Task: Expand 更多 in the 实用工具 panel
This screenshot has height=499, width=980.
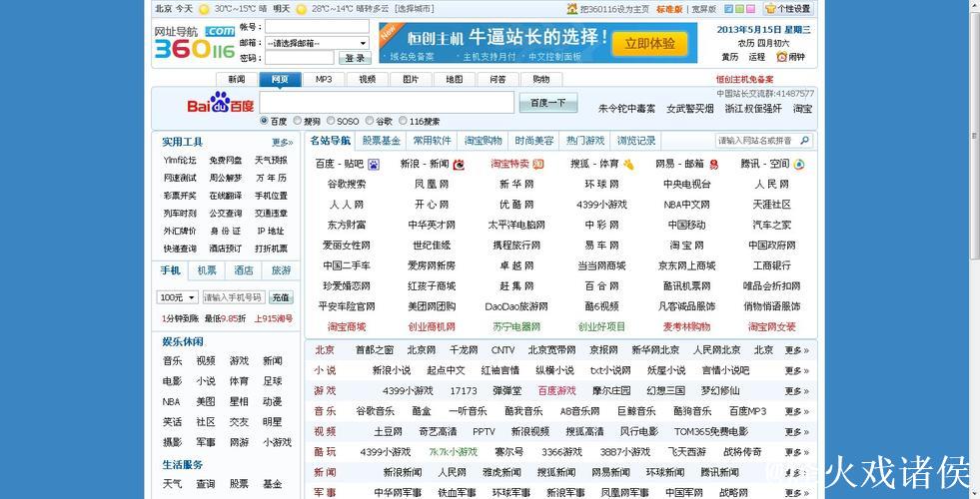Action: [282, 143]
